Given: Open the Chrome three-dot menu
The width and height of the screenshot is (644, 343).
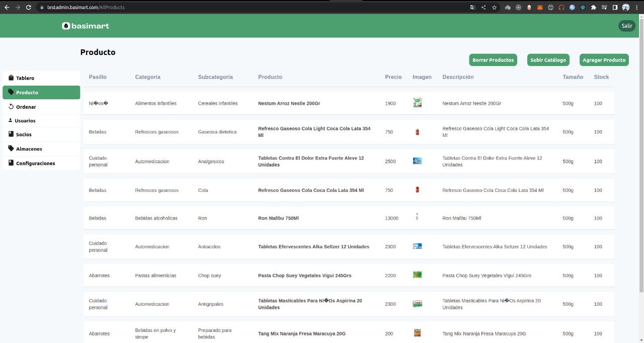Looking at the screenshot, I should pos(637,7).
